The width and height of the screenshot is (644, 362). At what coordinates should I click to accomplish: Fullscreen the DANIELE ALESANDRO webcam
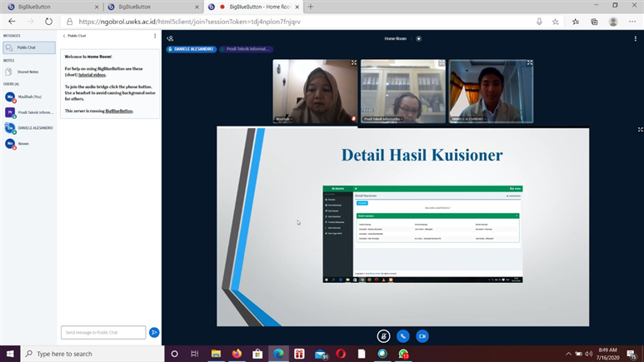[530, 62]
